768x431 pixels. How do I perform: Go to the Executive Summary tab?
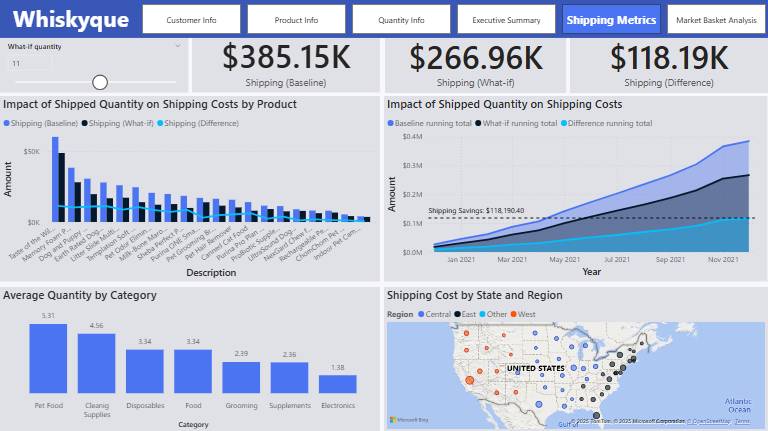[x=506, y=20]
